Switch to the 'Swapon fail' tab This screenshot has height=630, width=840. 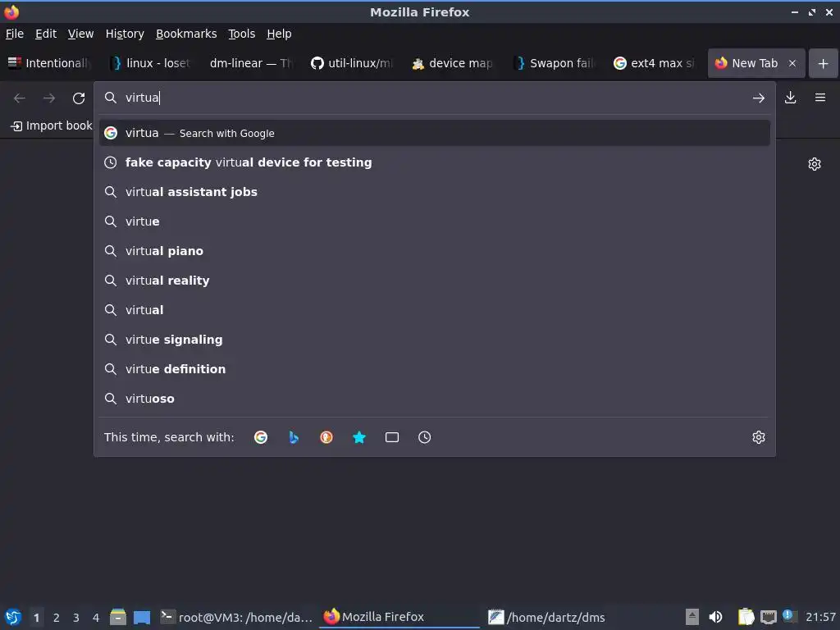[554, 63]
